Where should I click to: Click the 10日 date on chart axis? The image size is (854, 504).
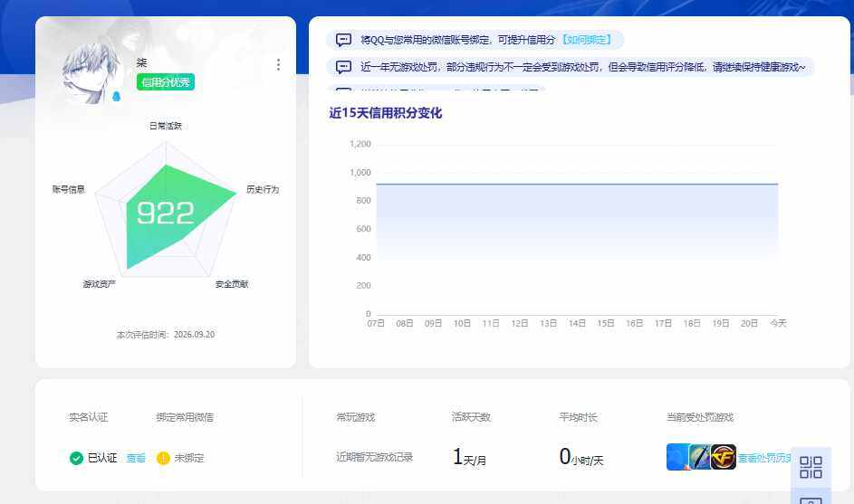tap(462, 323)
